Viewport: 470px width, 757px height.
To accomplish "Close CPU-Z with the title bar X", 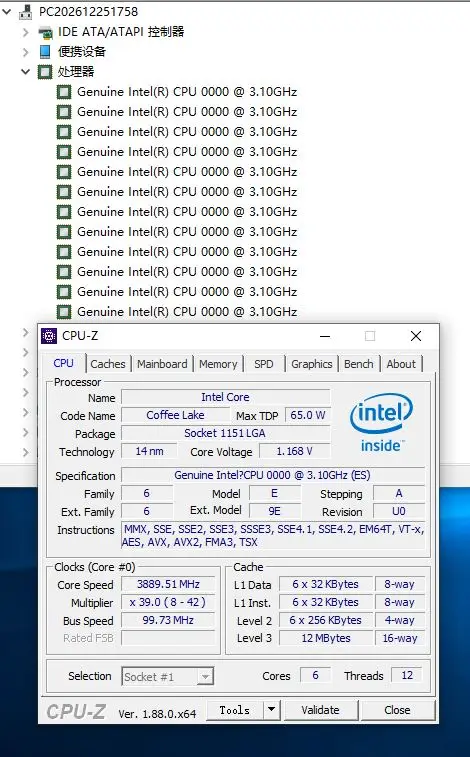I will tap(416, 336).
